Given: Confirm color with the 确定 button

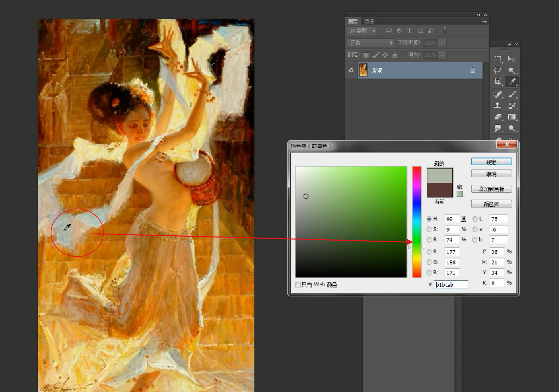Looking at the screenshot, I should (491, 162).
